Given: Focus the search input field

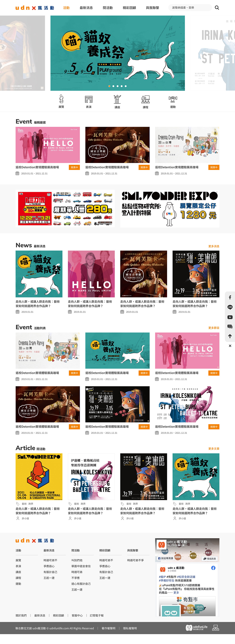Looking at the screenshot, I should click(190, 8).
